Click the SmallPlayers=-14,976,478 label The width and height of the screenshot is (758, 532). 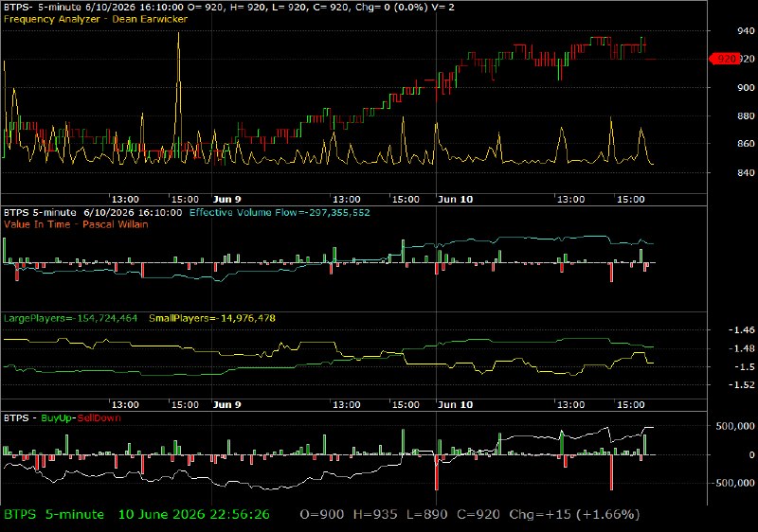(x=212, y=318)
